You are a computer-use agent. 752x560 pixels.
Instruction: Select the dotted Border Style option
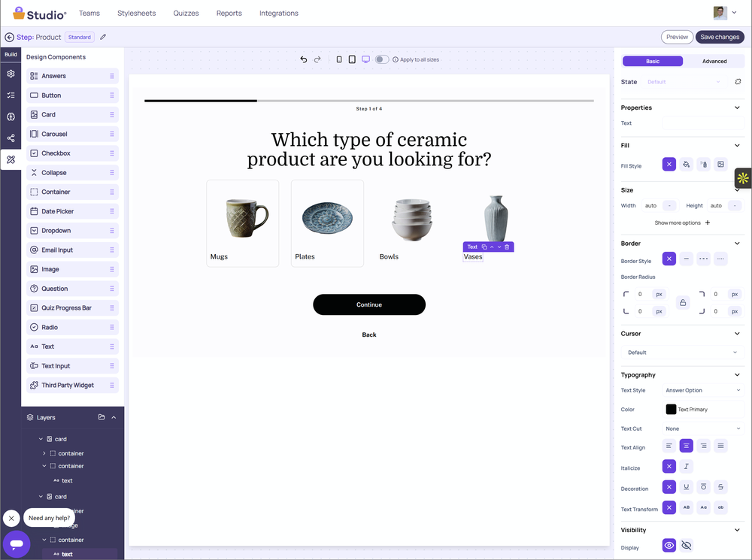pyautogui.click(x=704, y=259)
